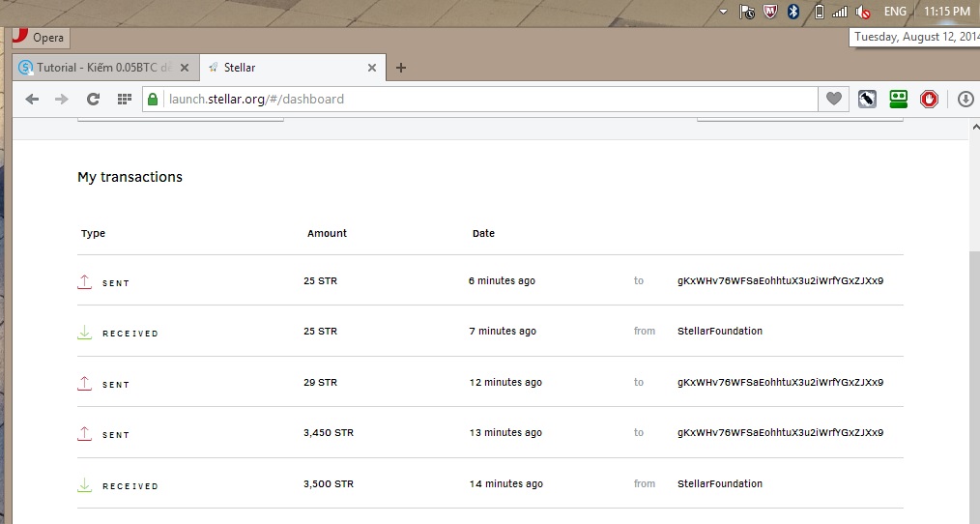This screenshot has height=524, width=980.
Task: Open the downloads arrow icon
Action: point(966,99)
